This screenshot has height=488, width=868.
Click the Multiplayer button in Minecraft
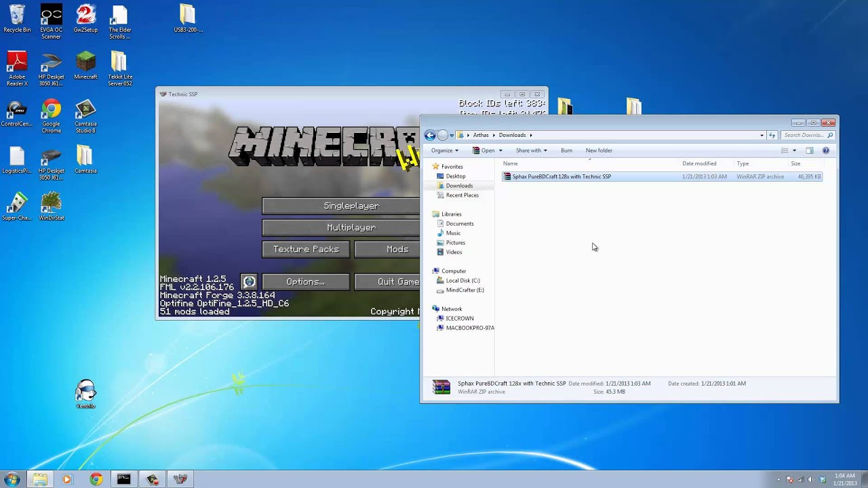click(341, 227)
